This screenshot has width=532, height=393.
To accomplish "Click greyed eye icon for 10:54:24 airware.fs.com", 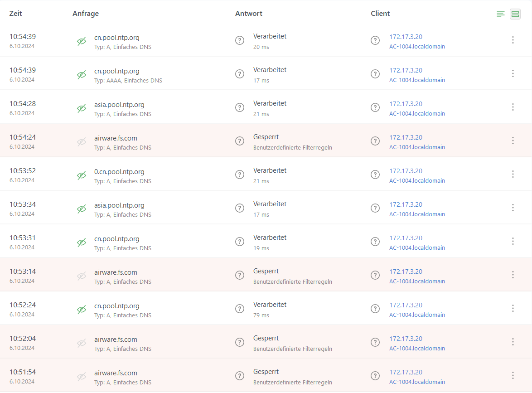I will coord(82,142).
